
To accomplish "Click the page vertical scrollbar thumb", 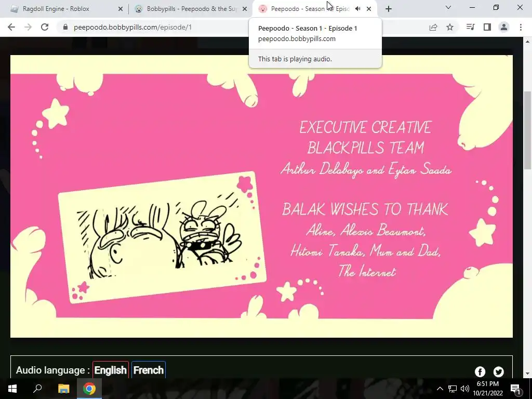I will click(x=527, y=130).
